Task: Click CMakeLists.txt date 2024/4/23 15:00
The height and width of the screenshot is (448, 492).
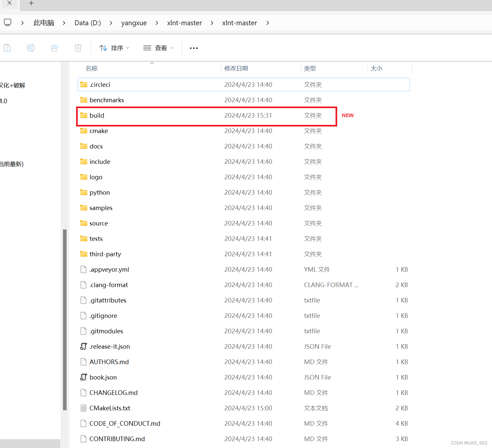Action: [x=248, y=408]
